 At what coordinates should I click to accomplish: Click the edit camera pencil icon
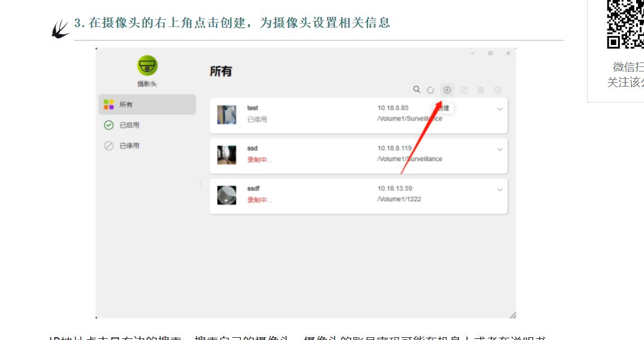(x=464, y=90)
